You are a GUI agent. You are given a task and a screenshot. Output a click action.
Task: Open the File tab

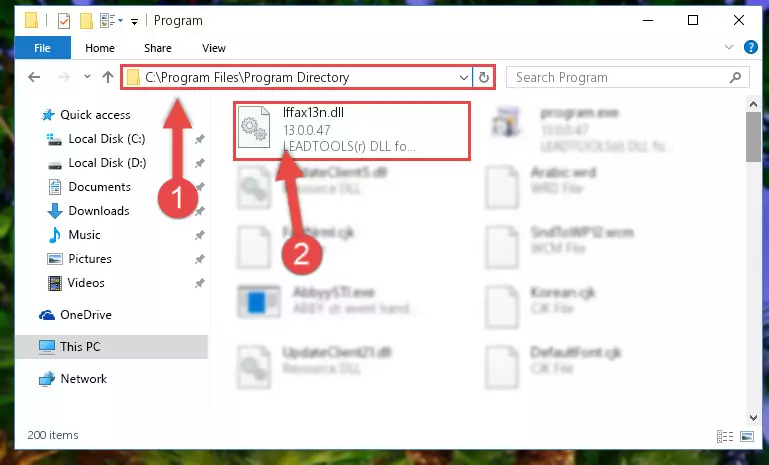click(43, 48)
